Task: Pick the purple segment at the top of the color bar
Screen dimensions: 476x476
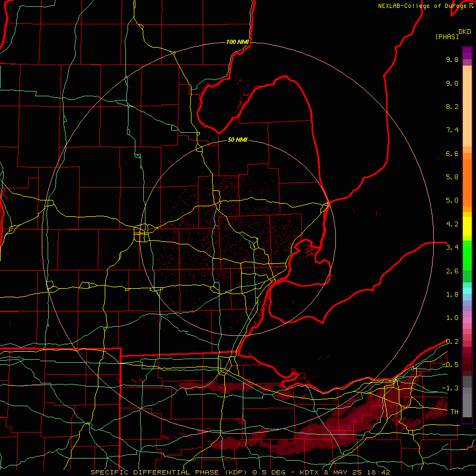Action: point(467,53)
